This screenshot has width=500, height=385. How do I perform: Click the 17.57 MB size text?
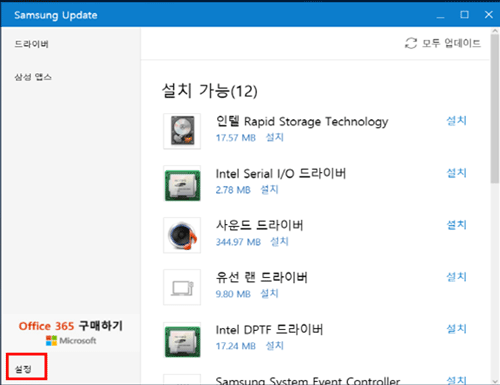[x=236, y=138]
